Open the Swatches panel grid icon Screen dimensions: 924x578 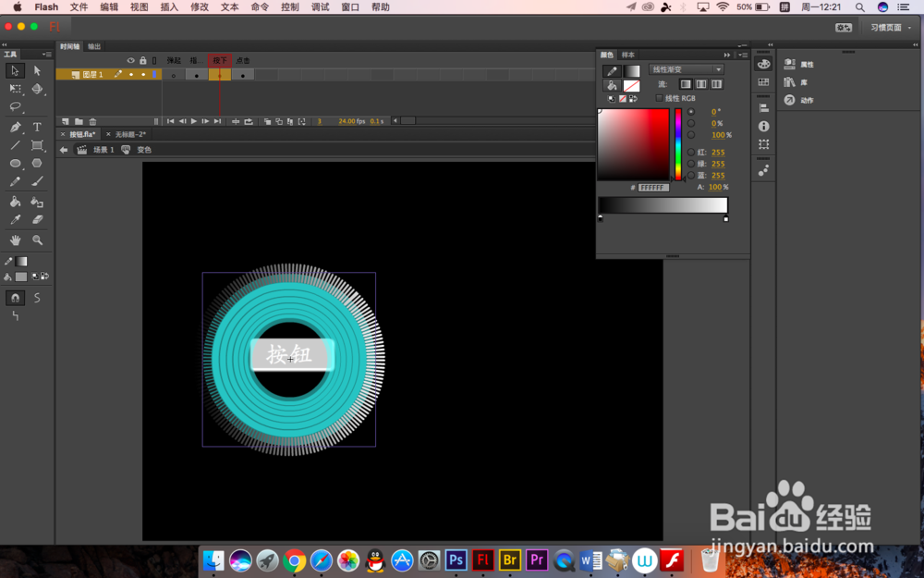763,81
